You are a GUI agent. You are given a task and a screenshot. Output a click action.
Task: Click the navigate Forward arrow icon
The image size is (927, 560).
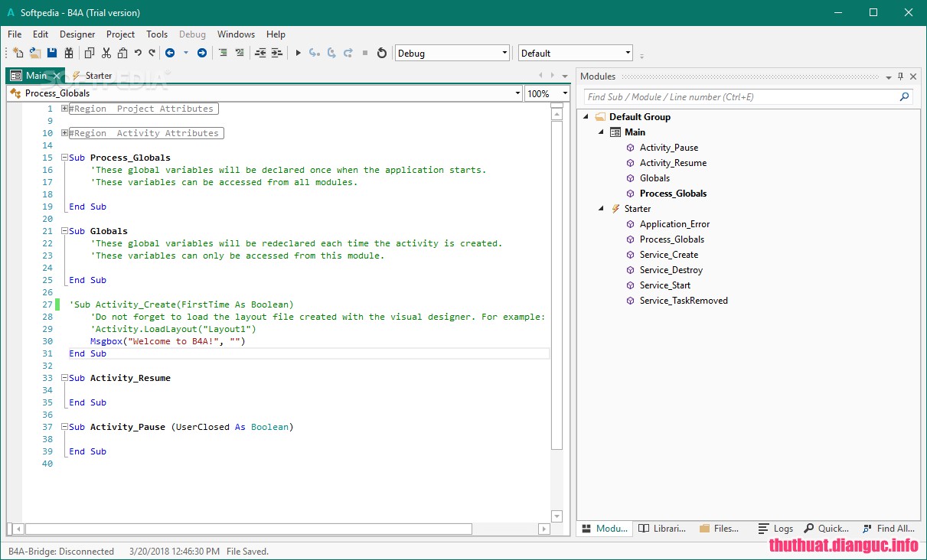click(202, 53)
